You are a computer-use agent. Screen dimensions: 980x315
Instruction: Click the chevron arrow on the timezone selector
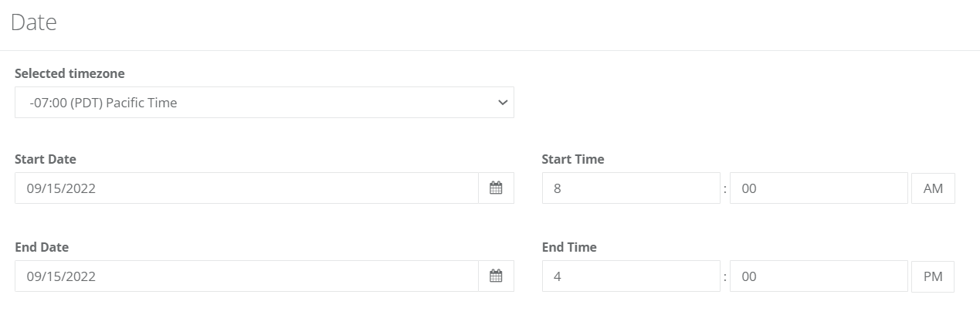coord(503,102)
